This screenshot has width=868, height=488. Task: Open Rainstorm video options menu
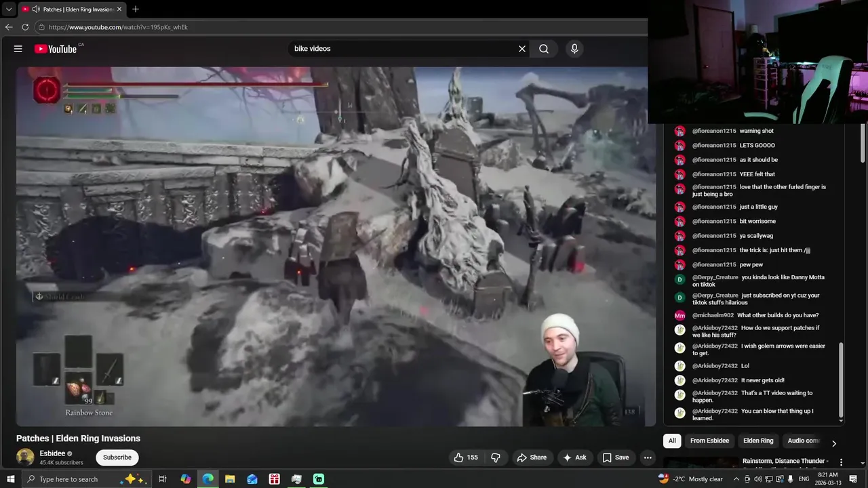[842, 462]
